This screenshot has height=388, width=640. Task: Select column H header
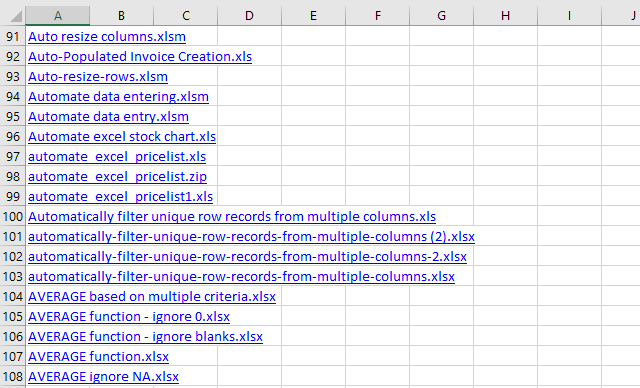click(x=505, y=16)
